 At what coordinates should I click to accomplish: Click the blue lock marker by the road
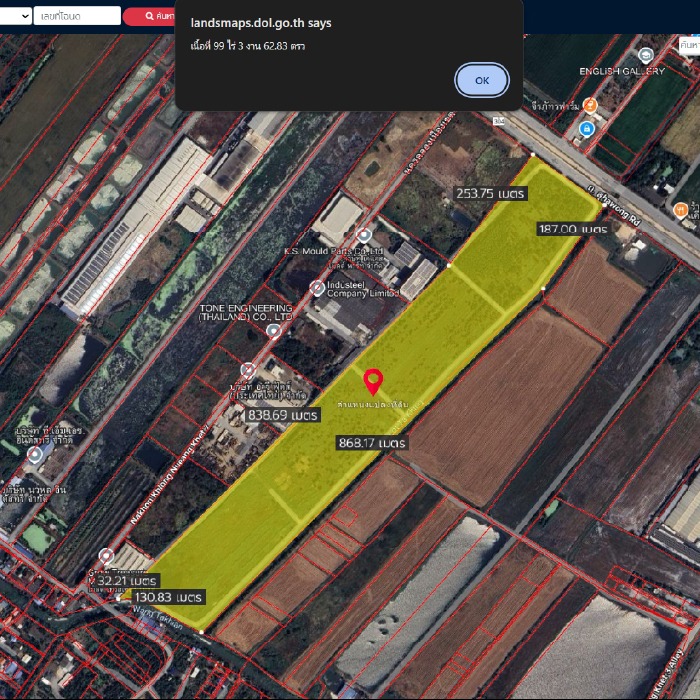(x=586, y=129)
